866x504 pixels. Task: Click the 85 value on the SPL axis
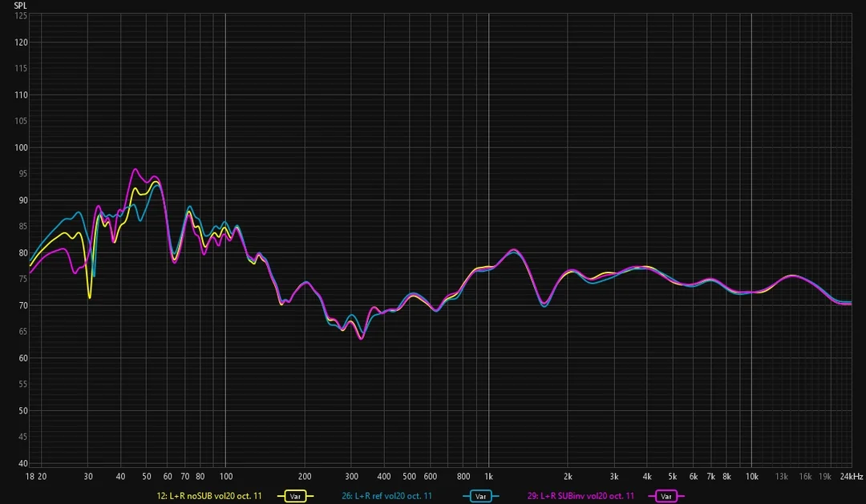[22, 226]
